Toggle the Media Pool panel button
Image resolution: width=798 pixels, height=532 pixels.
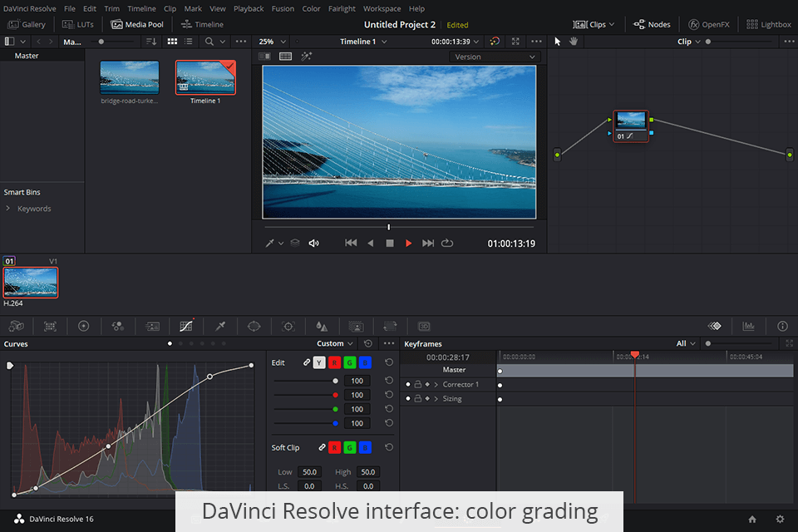point(137,24)
